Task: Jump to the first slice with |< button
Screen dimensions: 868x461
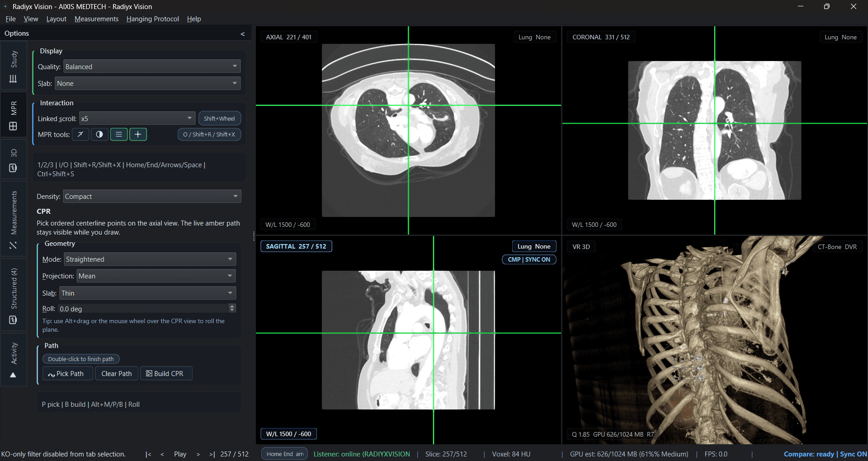Action: pyautogui.click(x=148, y=454)
